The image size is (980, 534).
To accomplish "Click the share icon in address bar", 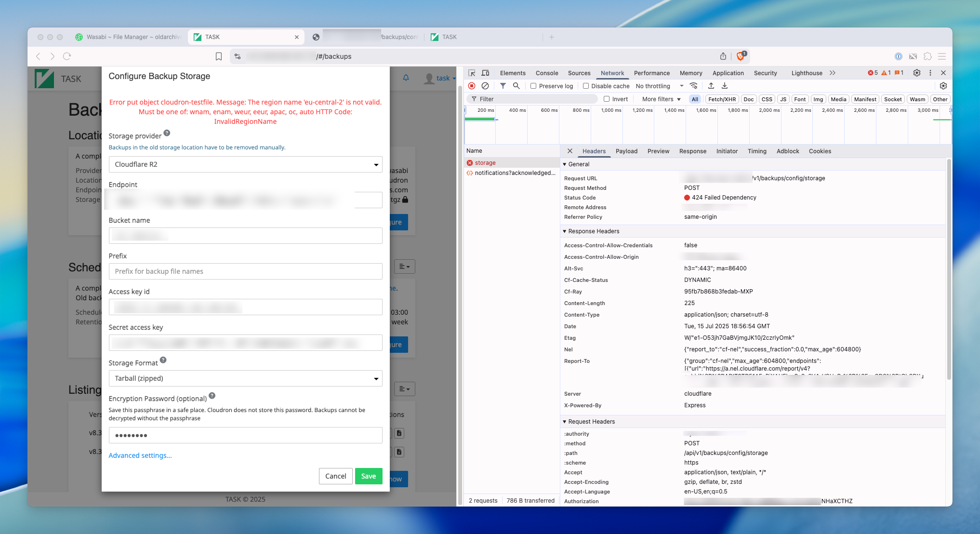I will pyautogui.click(x=723, y=56).
